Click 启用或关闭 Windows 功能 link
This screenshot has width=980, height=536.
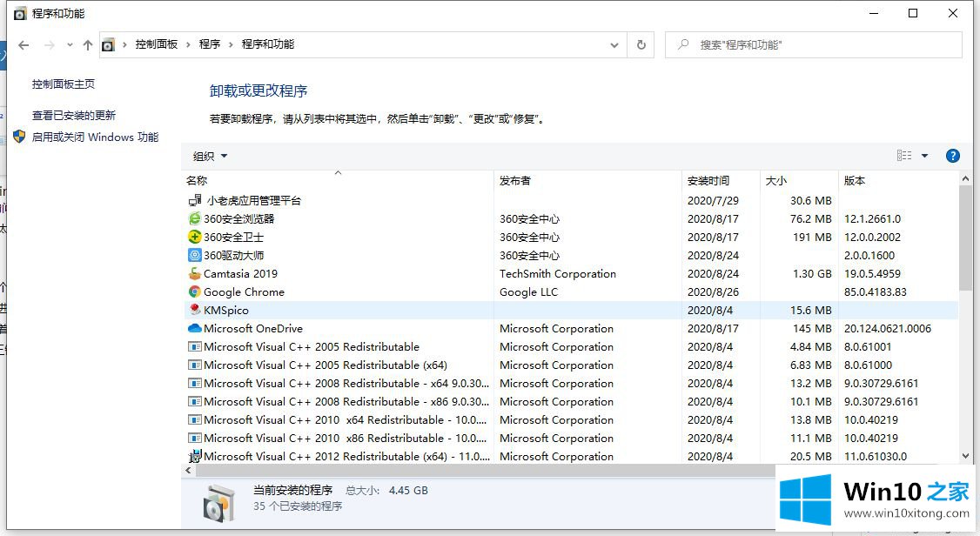95,137
